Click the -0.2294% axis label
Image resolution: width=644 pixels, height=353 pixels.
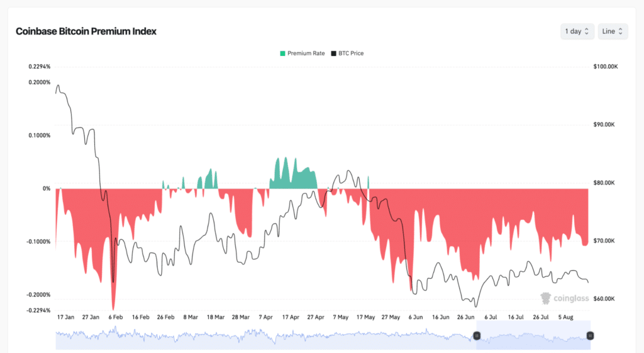click(x=38, y=310)
